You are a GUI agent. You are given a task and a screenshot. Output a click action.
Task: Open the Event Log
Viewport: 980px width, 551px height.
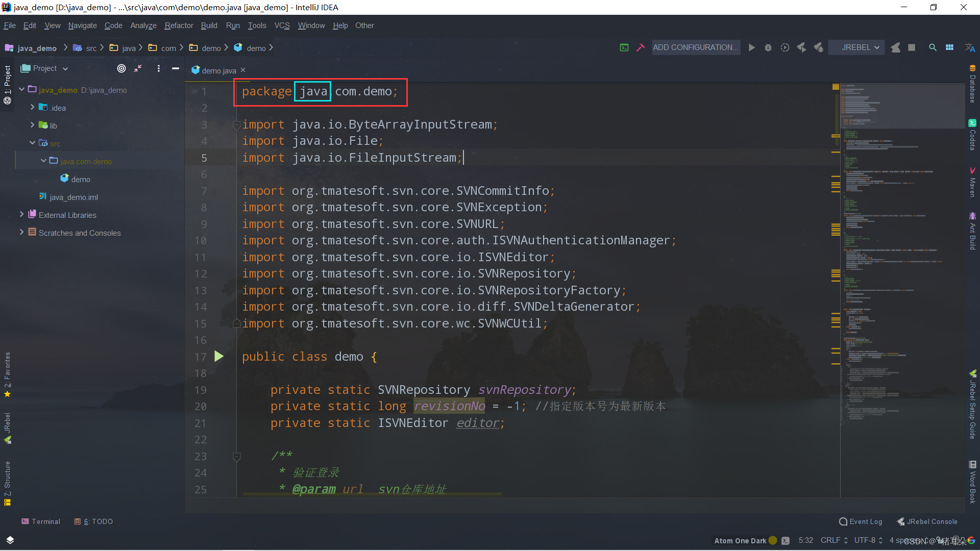click(x=861, y=521)
